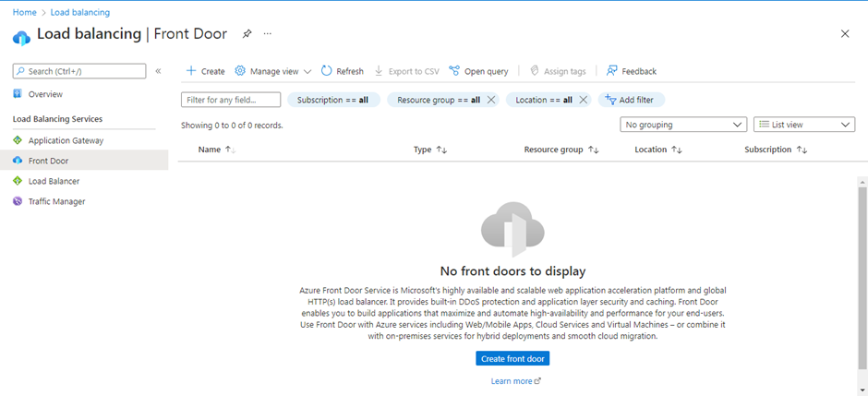Click the Overview sidebar icon
The width and height of the screenshot is (868, 396).
(18, 94)
